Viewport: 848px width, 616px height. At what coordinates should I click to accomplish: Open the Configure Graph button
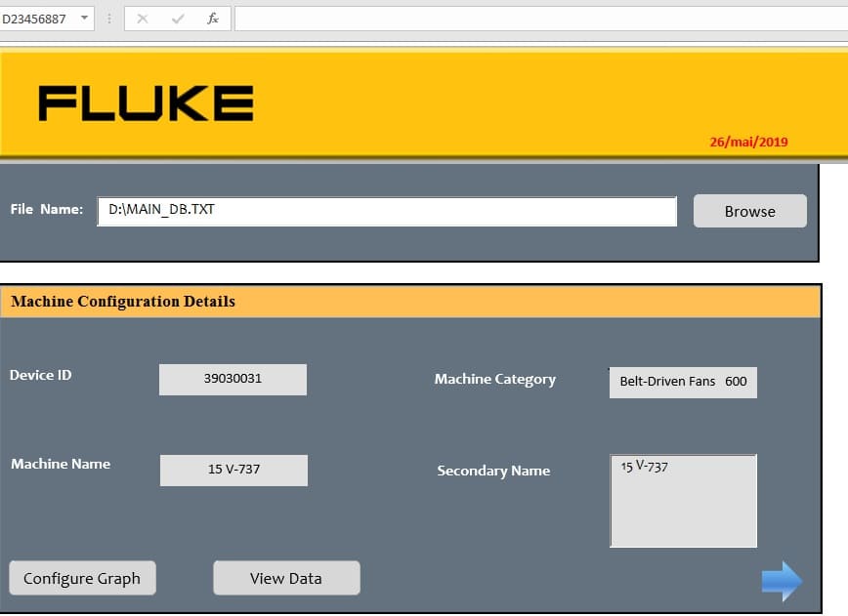[82, 578]
